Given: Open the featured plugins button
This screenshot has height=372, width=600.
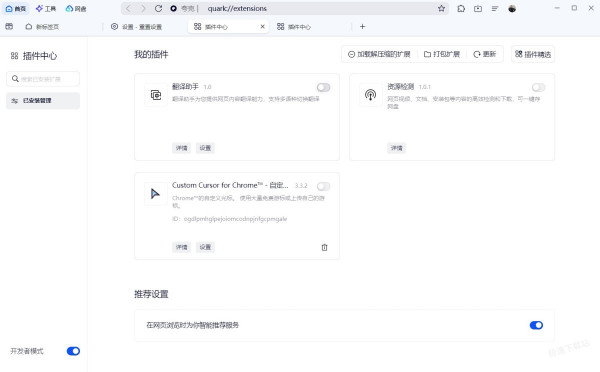Looking at the screenshot, I should 533,54.
